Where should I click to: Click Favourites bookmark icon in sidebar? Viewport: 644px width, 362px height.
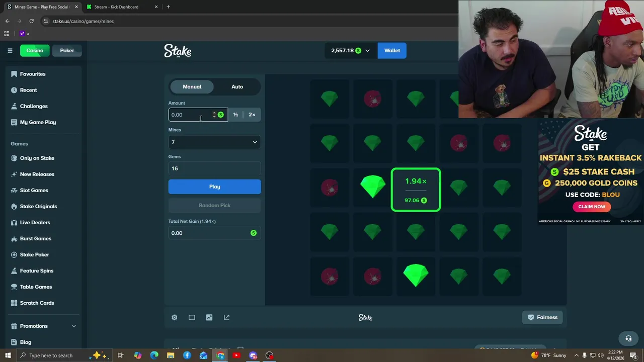(x=14, y=74)
